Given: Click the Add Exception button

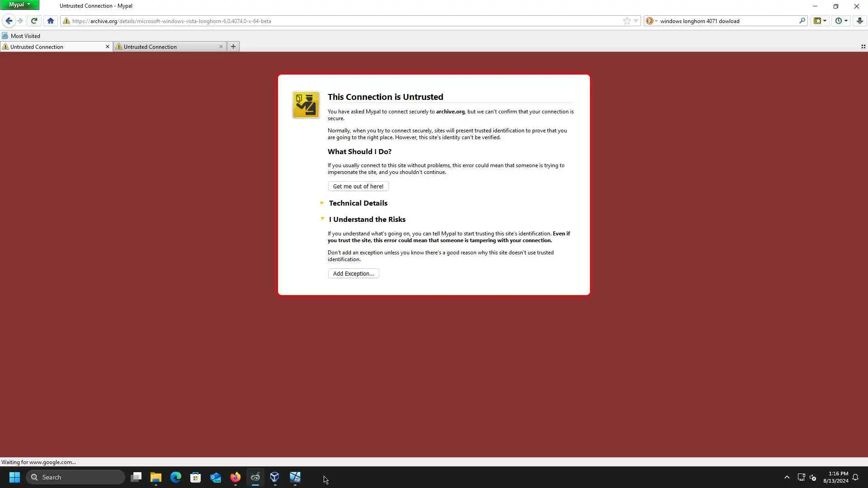Looking at the screenshot, I should point(353,274).
